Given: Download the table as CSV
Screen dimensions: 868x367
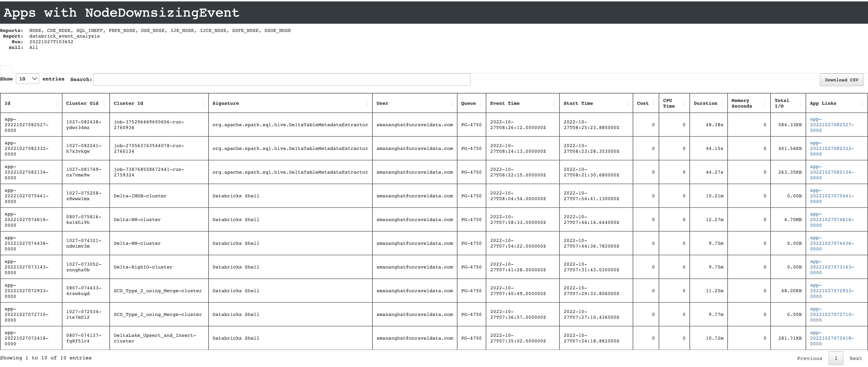Looking at the screenshot, I should 841,80.
